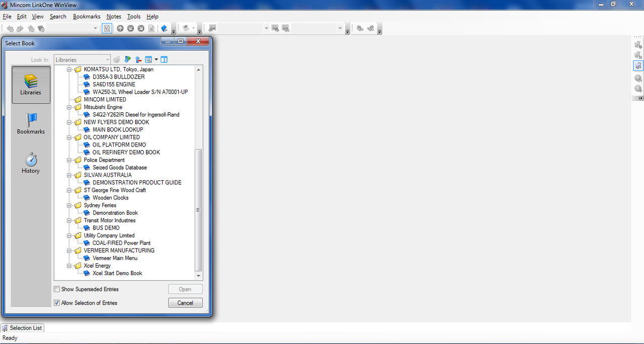Screen dimensions: 644x344
Task: Toggle Show Superseded Entries checkbox
Action: pos(57,289)
